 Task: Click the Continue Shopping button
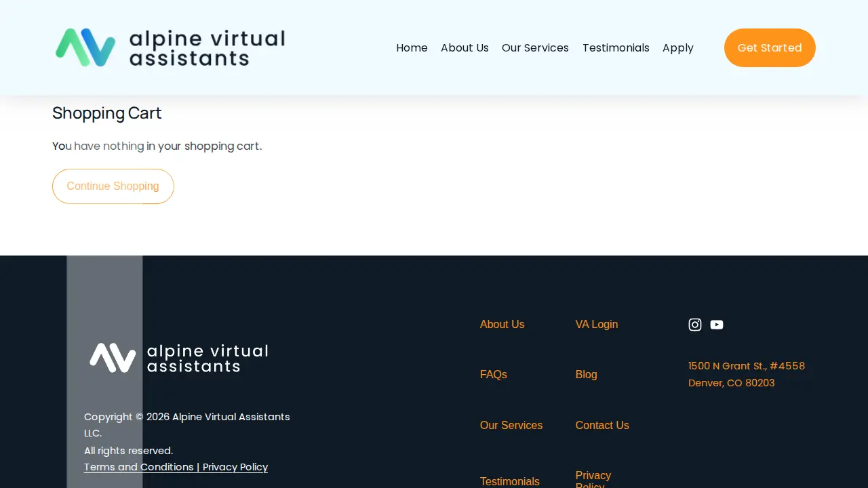(113, 186)
